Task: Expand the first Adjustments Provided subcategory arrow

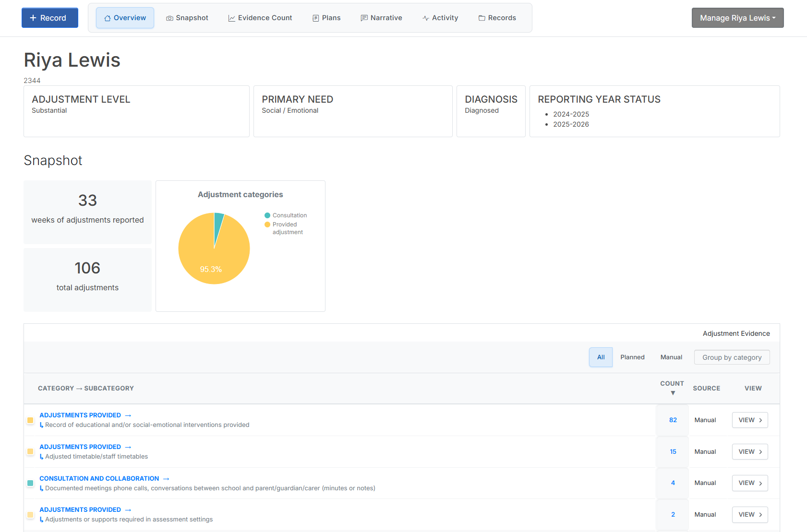Action: coord(128,415)
